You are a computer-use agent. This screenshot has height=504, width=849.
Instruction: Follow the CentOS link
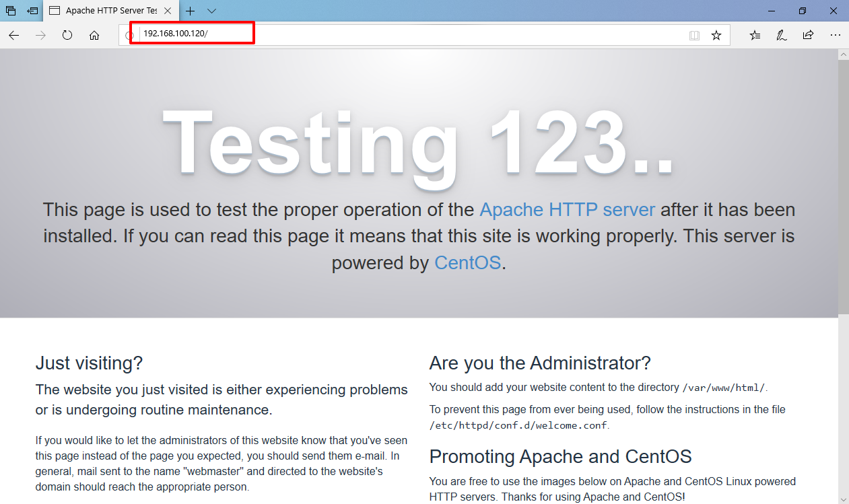tap(468, 262)
